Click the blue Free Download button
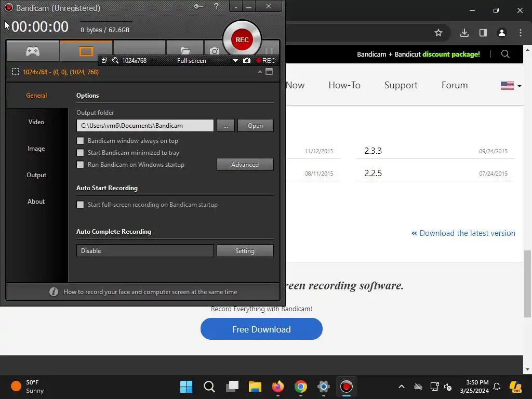 point(261,329)
